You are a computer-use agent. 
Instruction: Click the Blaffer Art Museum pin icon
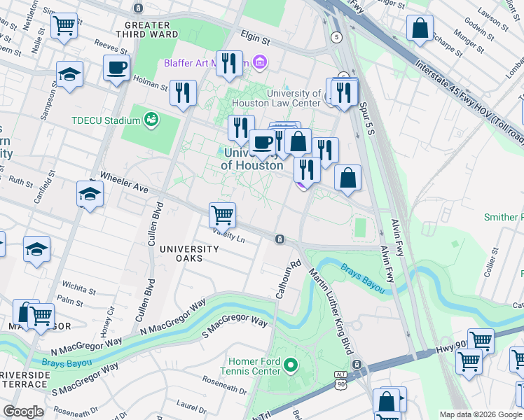(260, 62)
